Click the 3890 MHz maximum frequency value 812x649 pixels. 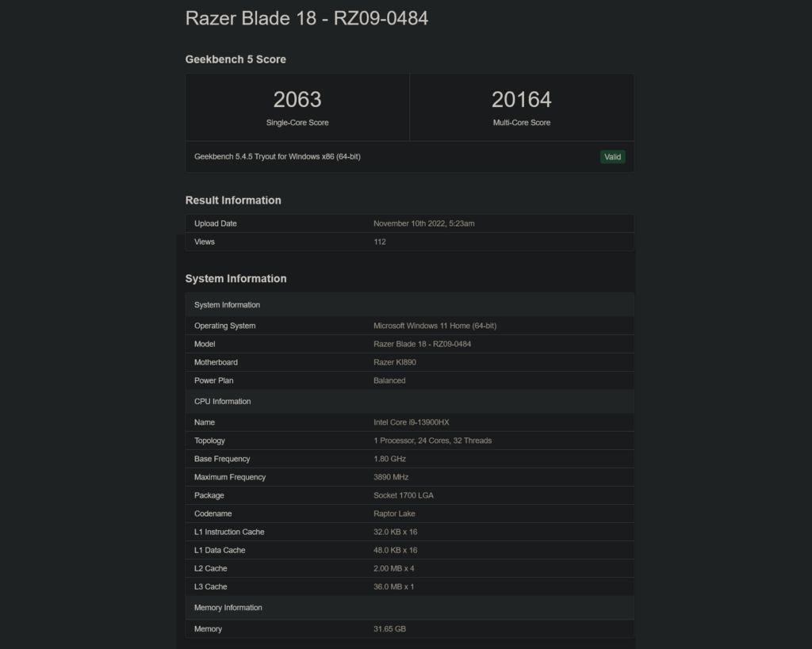coord(391,477)
